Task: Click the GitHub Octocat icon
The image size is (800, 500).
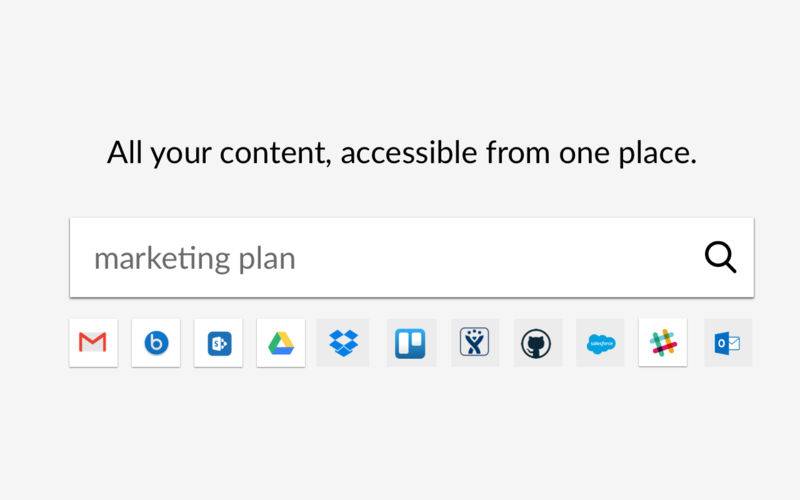Action: pyautogui.click(x=538, y=343)
